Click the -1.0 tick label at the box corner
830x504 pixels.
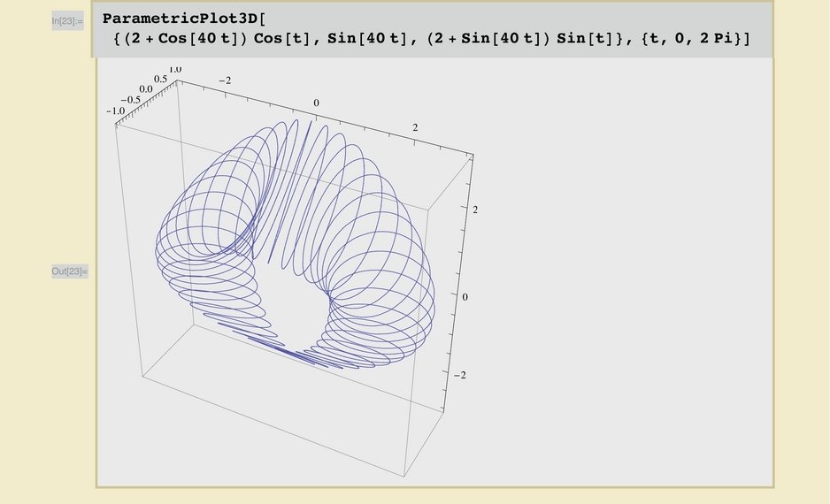point(115,111)
